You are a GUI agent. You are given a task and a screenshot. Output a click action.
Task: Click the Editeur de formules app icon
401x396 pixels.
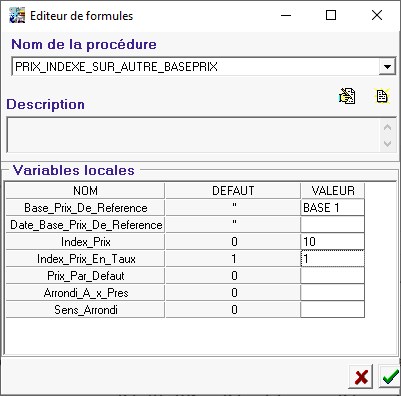point(17,15)
